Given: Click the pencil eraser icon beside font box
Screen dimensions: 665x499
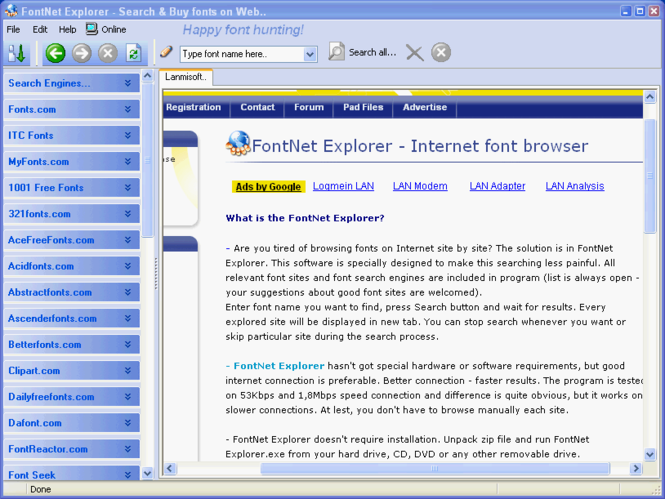Looking at the screenshot, I should [166, 52].
